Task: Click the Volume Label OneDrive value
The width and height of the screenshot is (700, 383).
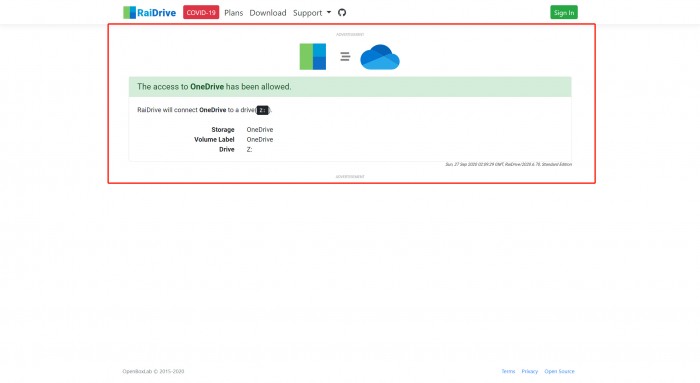Action: point(260,139)
